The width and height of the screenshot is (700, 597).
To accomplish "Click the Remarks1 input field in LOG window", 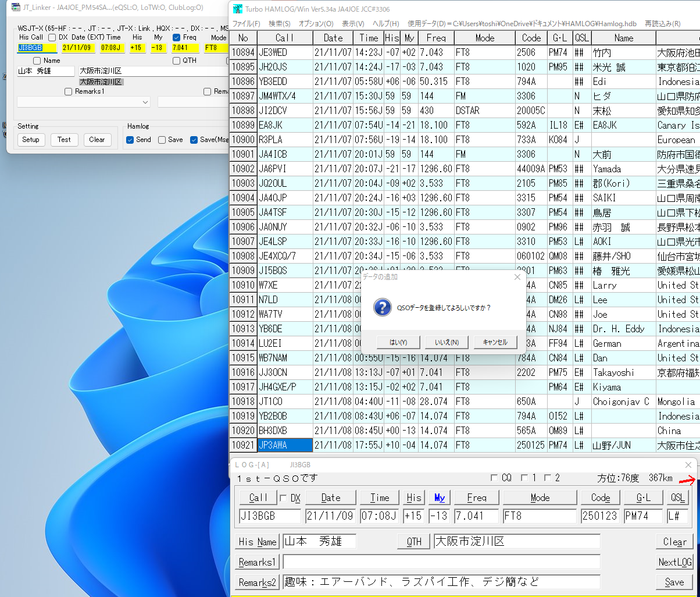I will tap(441, 562).
